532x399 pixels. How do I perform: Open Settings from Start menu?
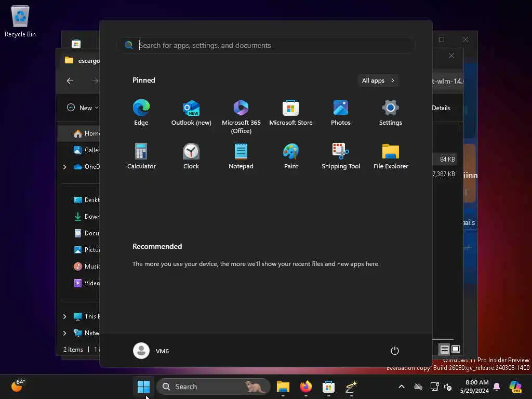(x=391, y=113)
